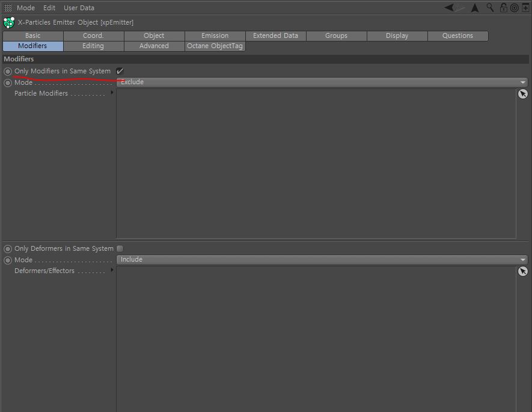Open the deformers Mode dropdown showing Include

point(322,260)
